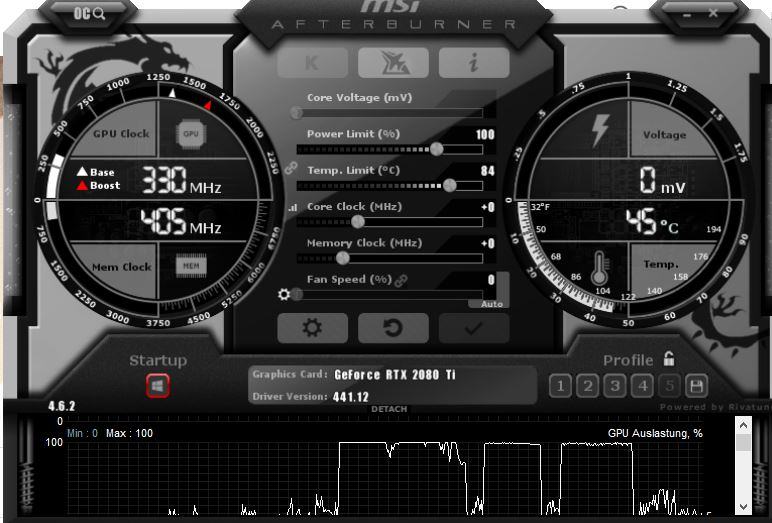Click the MEM chip icon in gauge
Screen dimensions: 772x523
coord(191,266)
